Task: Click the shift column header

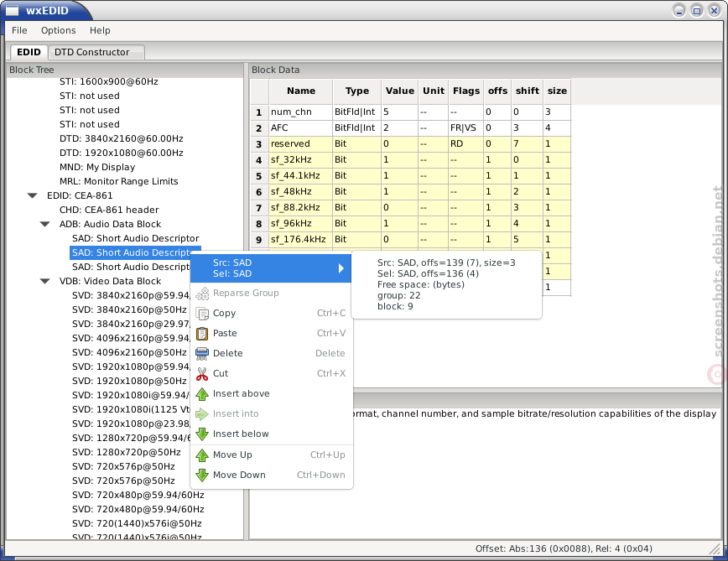Action: click(x=528, y=91)
